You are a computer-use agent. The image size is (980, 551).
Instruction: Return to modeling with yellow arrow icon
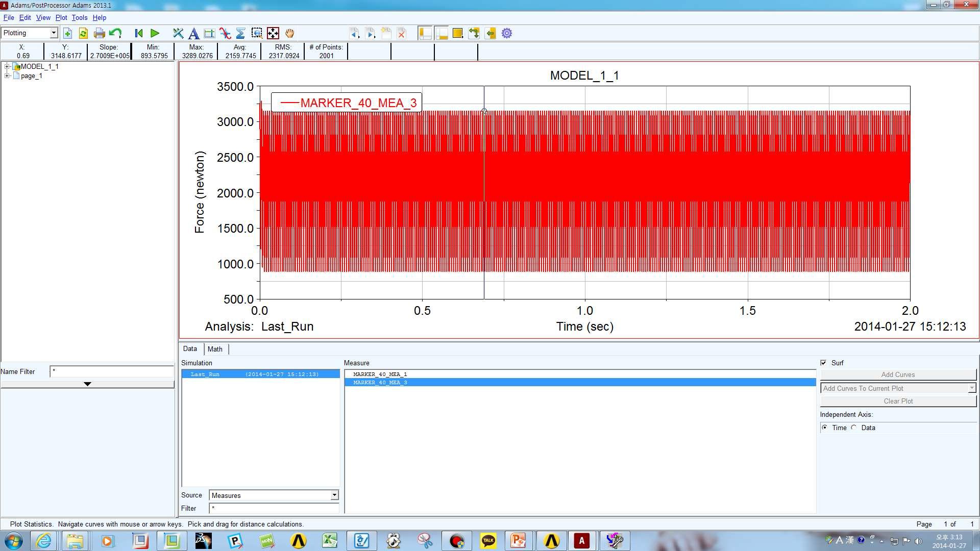(491, 34)
